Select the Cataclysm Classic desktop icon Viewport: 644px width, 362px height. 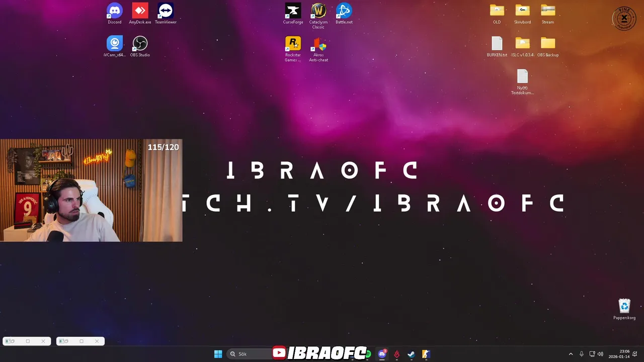pyautogui.click(x=318, y=16)
